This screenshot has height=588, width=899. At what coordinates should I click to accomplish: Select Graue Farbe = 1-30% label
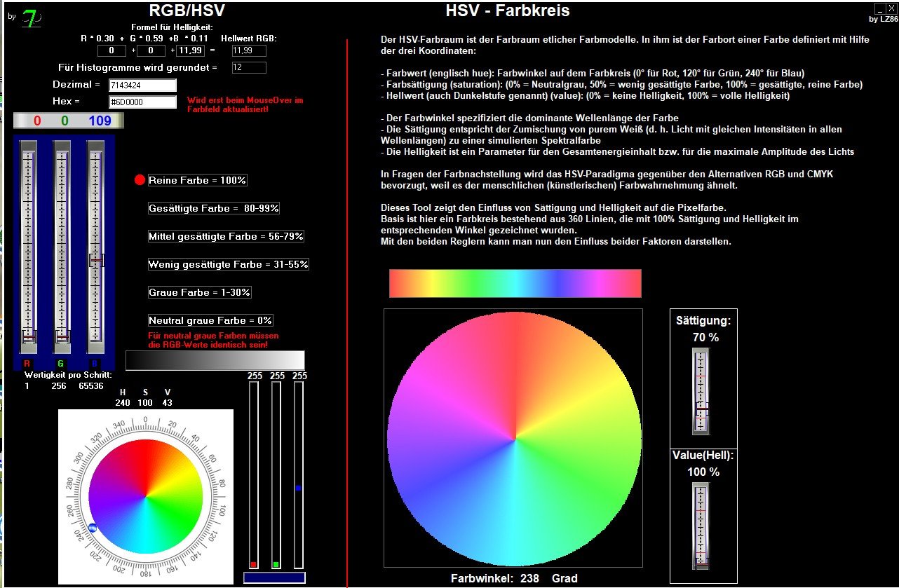(200, 292)
